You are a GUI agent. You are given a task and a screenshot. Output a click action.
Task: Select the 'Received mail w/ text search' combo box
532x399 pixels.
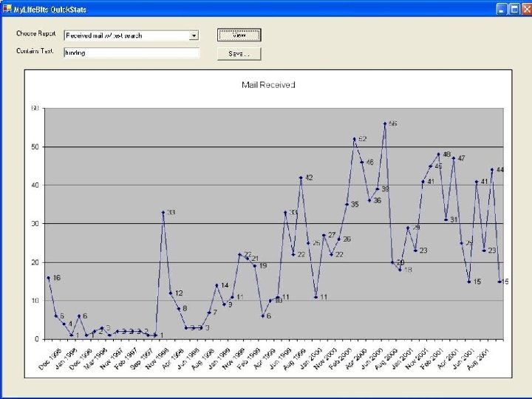(x=132, y=35)
